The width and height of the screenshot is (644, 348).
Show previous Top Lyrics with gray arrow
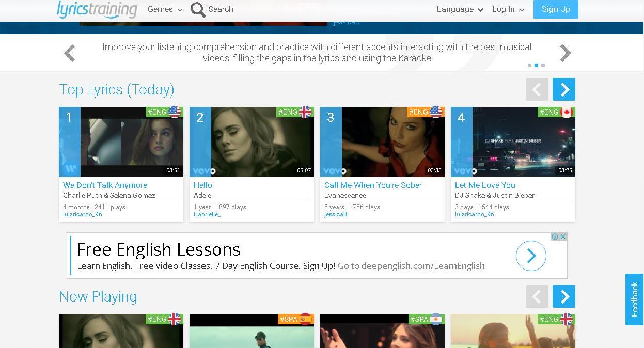click(x=537, y=89)
